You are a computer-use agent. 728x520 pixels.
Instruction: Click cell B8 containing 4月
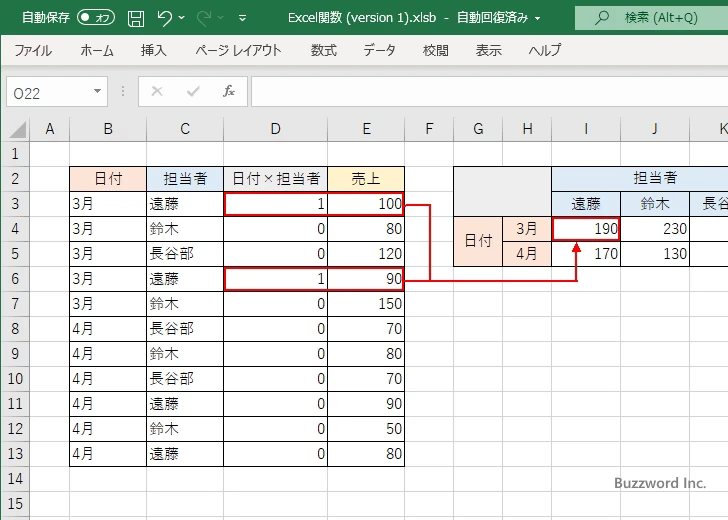(x=108, y=329)
